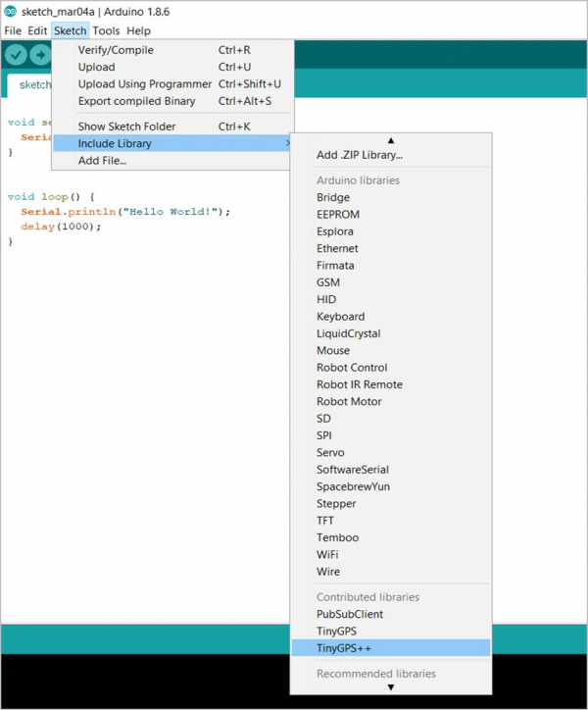This screenshot has width=588, height=710.
Task: Include the Stepper library
Action: 391,503
